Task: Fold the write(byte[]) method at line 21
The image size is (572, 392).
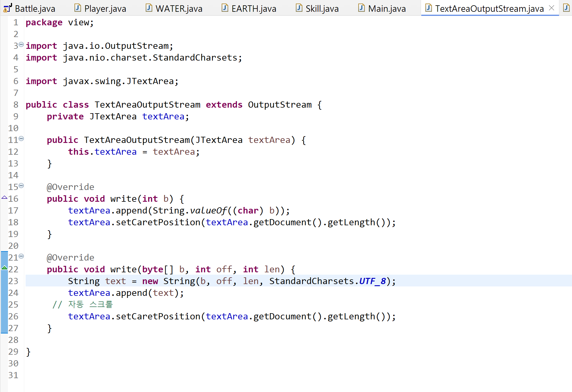Action: click(x=21, y=256)
